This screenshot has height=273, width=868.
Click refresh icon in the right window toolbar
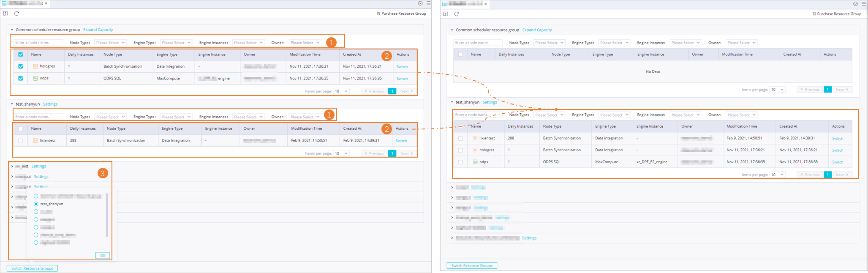tap(456, 14)
